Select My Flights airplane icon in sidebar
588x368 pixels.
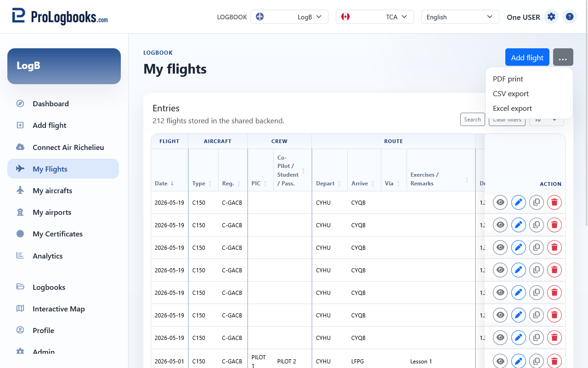pyautogui.click(x=20, y=169)
